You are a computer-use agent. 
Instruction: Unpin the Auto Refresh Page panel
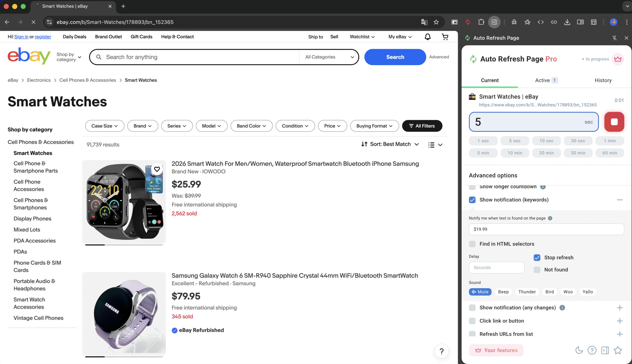(x=615, y=38)
